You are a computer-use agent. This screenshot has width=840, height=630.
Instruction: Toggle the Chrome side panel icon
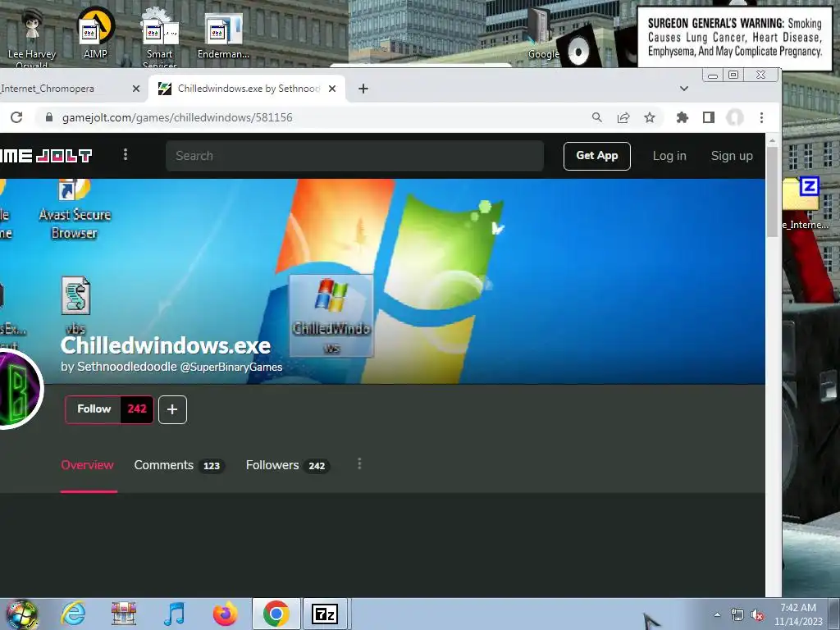click(x=708, y=117)
